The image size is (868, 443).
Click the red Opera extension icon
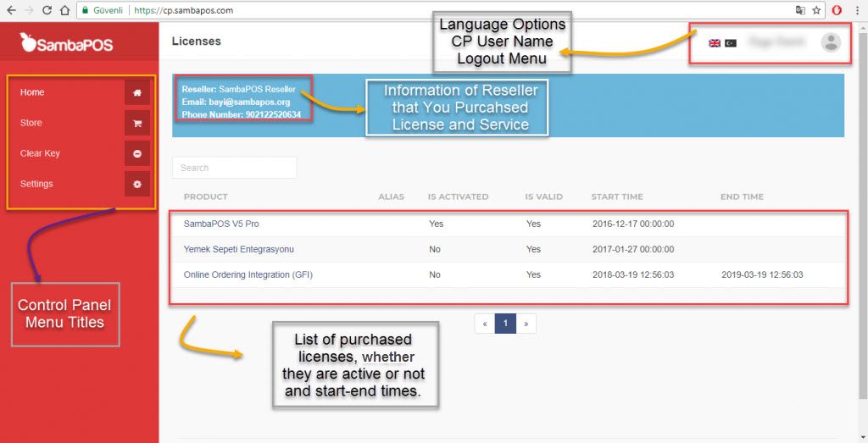pyautogui.click(x=837, y=10)
